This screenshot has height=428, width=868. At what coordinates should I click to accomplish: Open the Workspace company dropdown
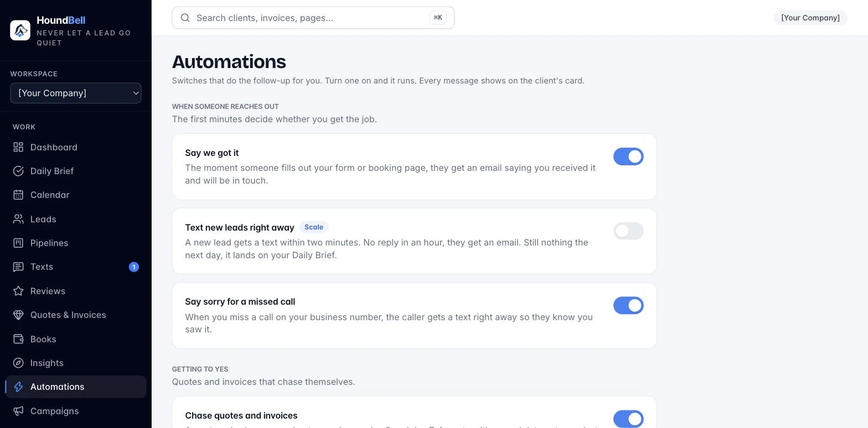tap(76, 93)
